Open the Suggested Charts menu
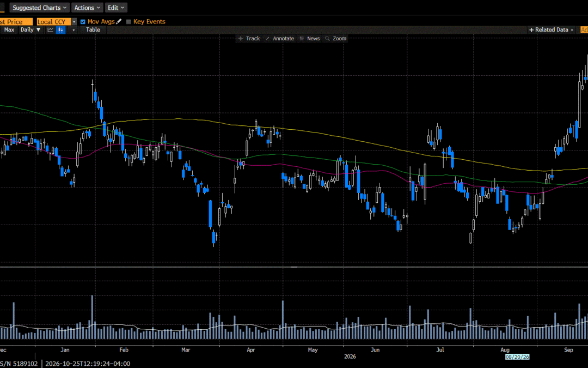This screenshot has height=368, width=588. [x=39, y=8]
